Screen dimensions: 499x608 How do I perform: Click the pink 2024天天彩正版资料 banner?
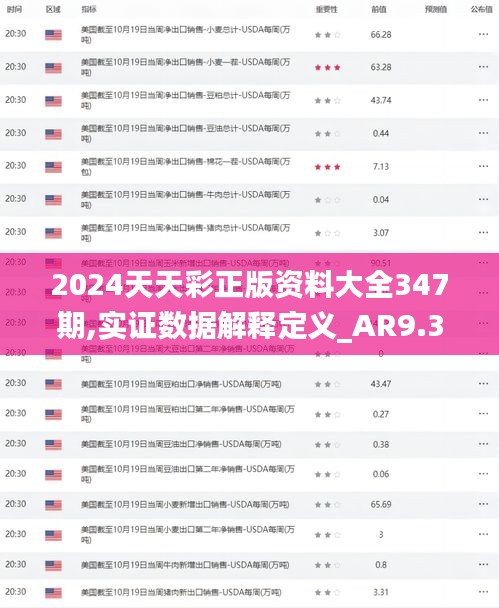pos(249,304)
